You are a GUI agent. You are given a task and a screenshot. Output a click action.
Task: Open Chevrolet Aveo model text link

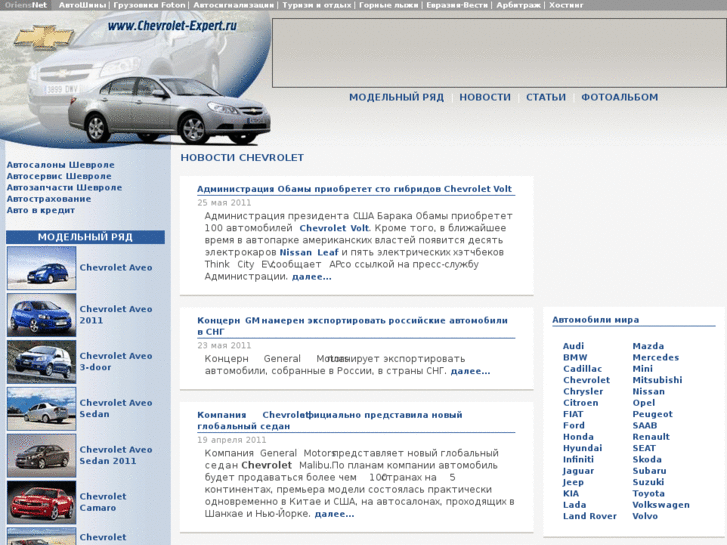click(116, 268)
